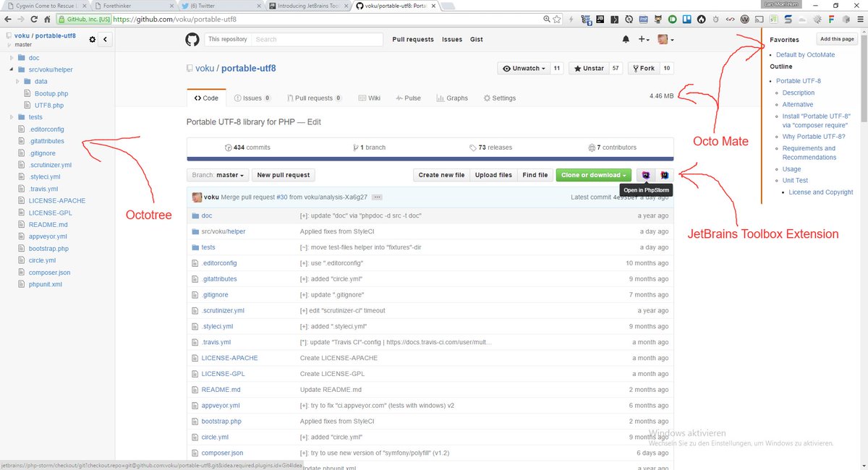
Task: Open pull request #30 link in commit
Action: click(x=282, y=197)
